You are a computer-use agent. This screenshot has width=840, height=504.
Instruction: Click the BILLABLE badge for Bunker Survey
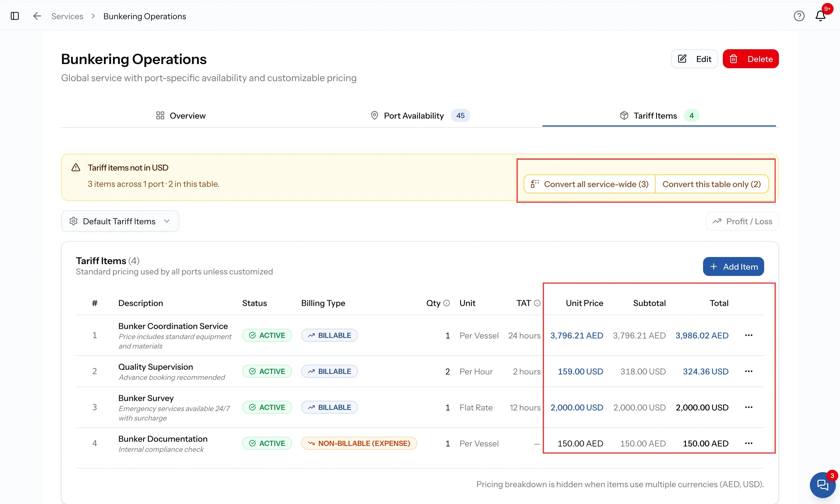[329, 407]
